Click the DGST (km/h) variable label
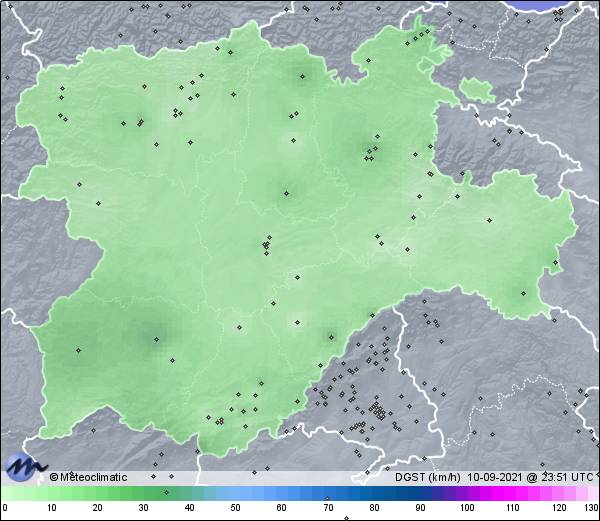This screenshot has width=600, height=521. click(x=428, y=477)
